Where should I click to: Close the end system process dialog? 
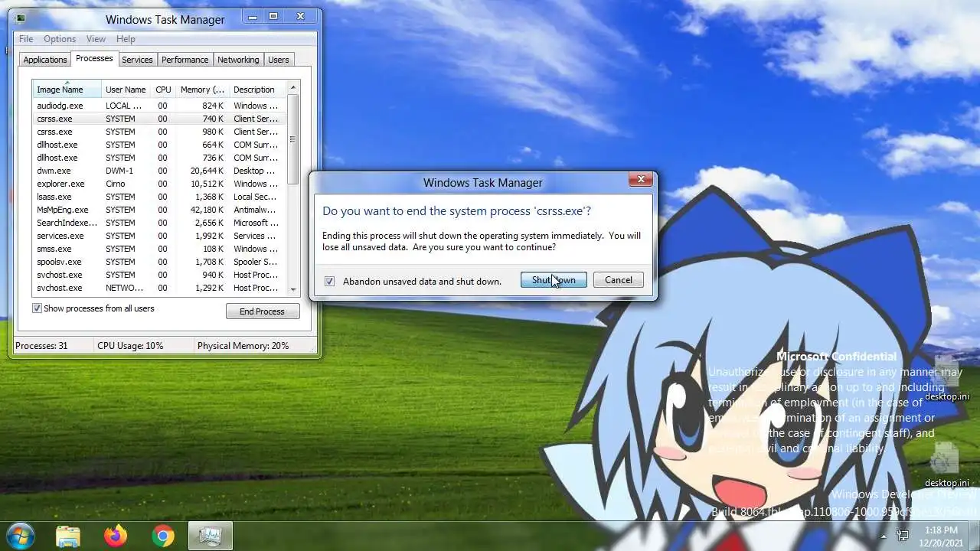(x=641, y=180)
